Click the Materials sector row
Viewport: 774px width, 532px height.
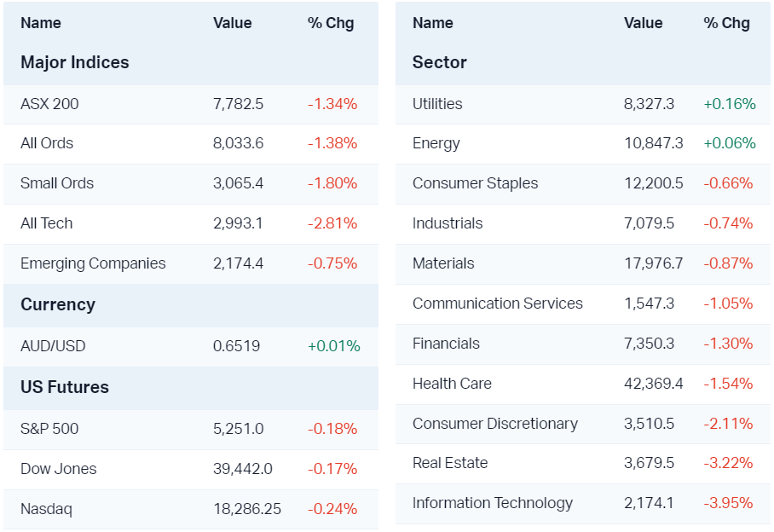[443, 263]
